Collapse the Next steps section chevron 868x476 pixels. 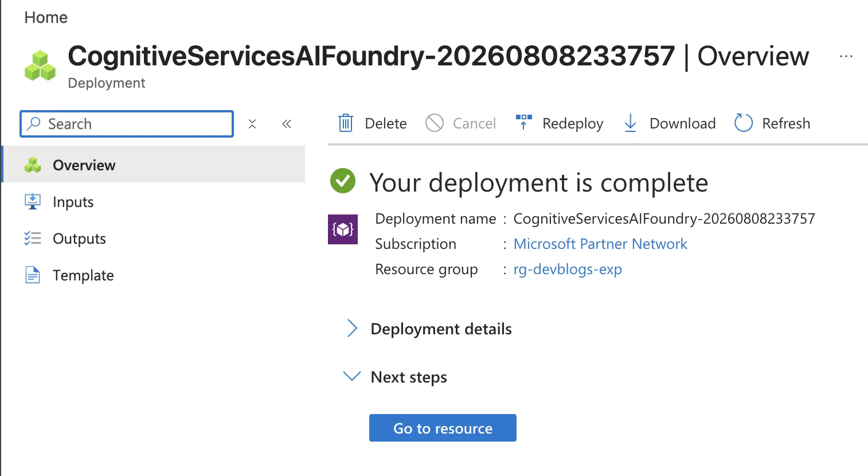click(351, 376)
